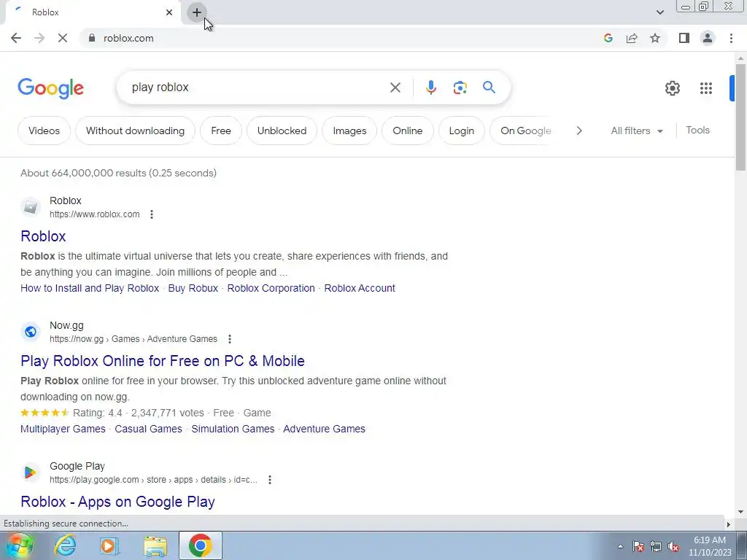Open the Adventure Games link
Viewport: 747px width, 560px height.
[324, 429]
